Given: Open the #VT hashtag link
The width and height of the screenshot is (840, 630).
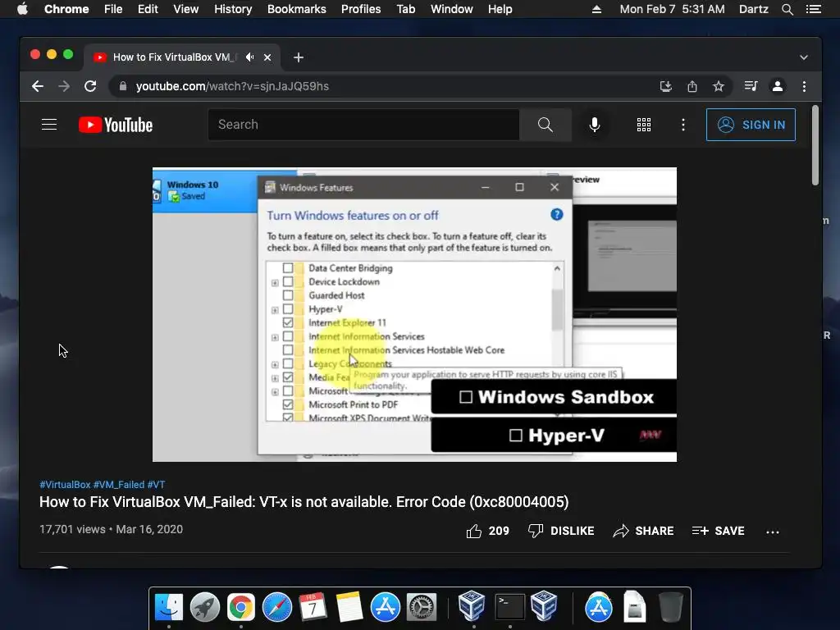Looking at the screenshot, I should coord(157,485).
